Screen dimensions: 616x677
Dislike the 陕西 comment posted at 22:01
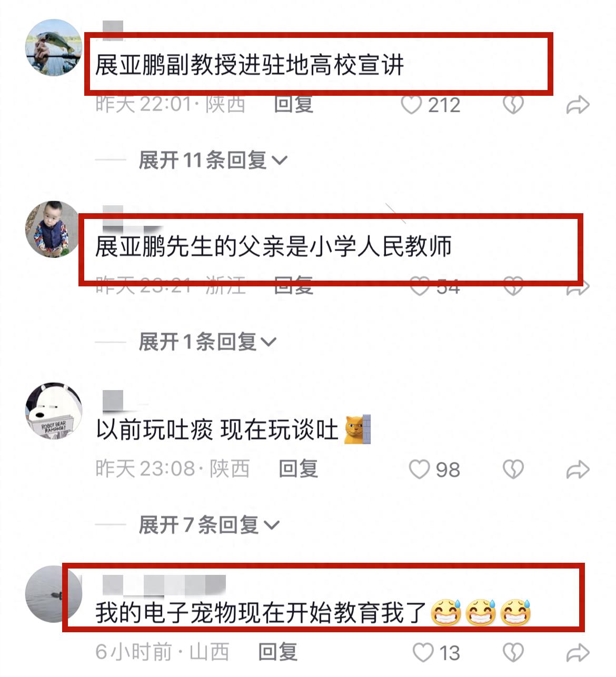tap(513, 105)
